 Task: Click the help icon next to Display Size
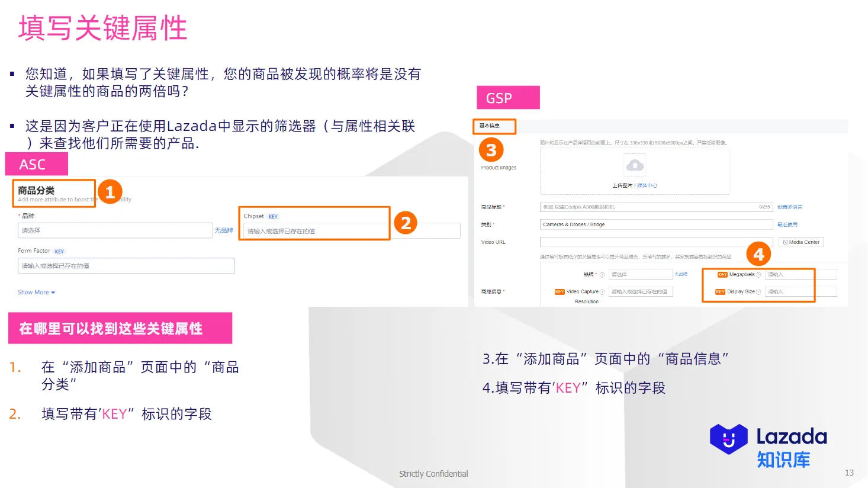(x=758, y=291)
